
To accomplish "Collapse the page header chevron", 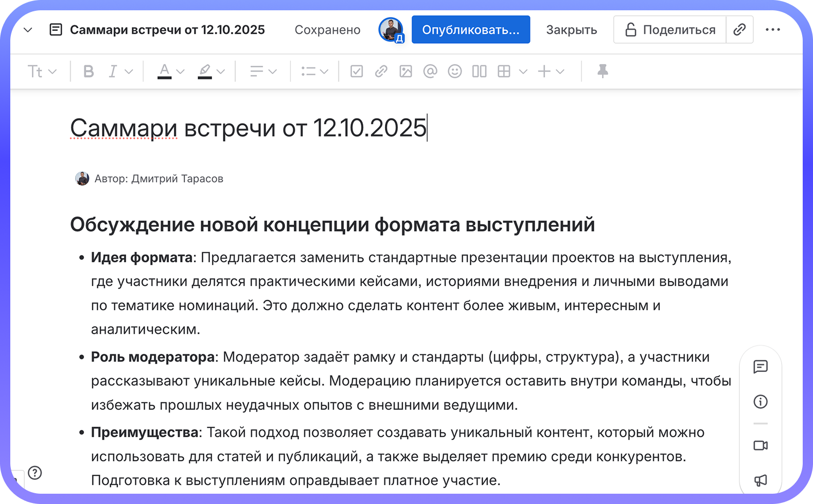I will pos(28,30).
